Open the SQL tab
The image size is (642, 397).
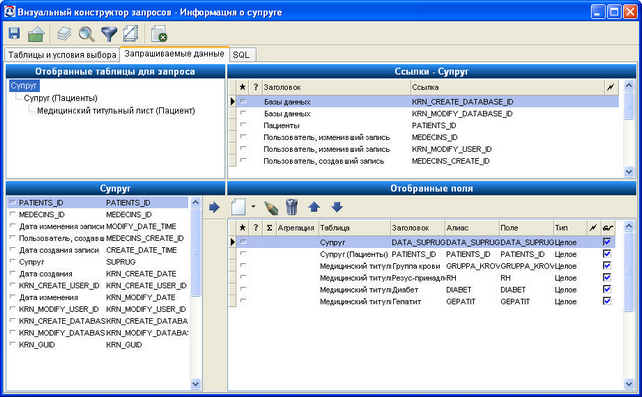(241, 55)
